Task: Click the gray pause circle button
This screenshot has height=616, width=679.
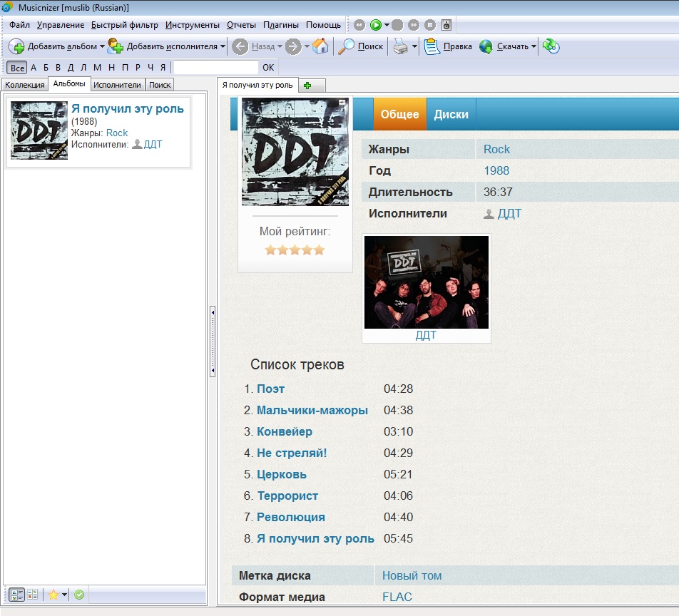Action: (397, 25)
